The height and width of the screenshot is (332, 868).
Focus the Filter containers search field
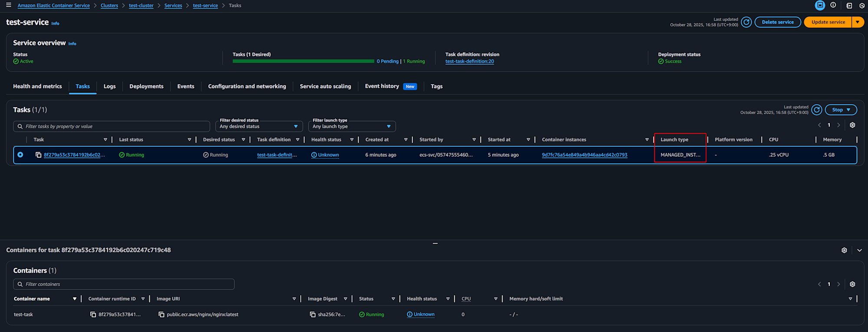pyautogui.click(x=124, y=284)
